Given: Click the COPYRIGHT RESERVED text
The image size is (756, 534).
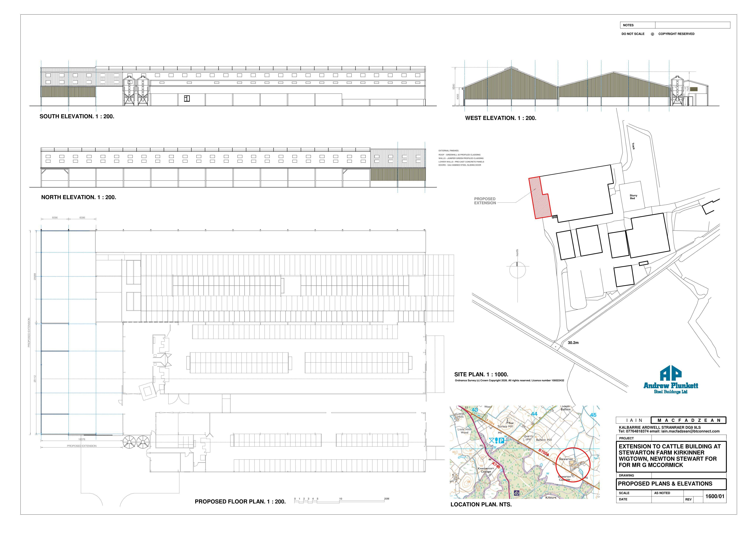Looking at the screenshot, I should coord(676,34).
